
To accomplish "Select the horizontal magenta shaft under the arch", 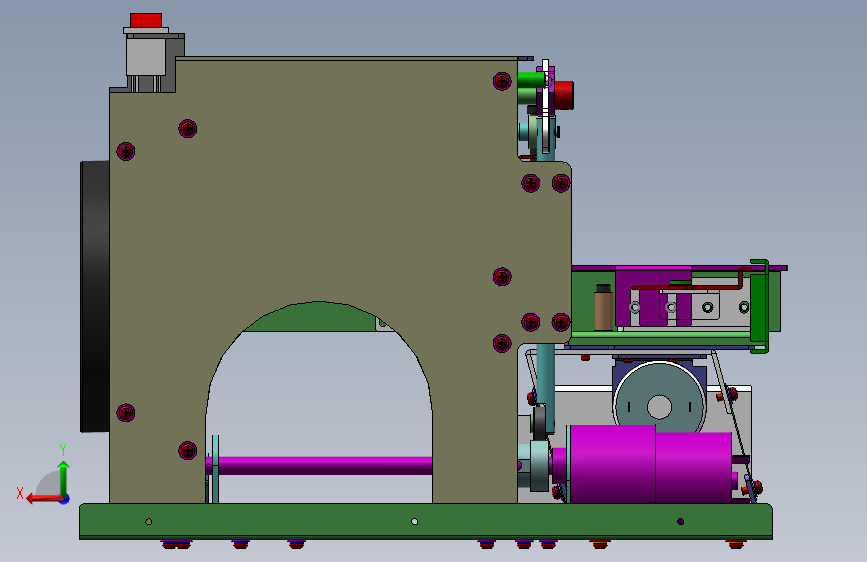I will (325, 466).
